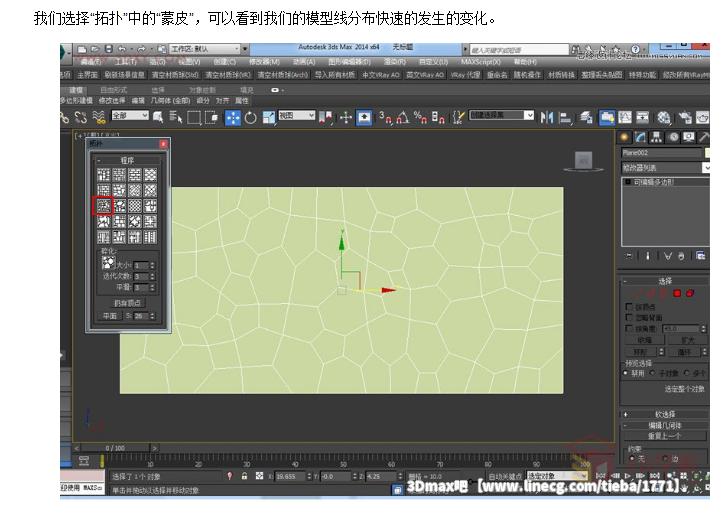Image resolution: width=719 pixels, height=505 pixels.
Task: Enable the 'By Vertex' checkbox
Action: pos(629,307)
